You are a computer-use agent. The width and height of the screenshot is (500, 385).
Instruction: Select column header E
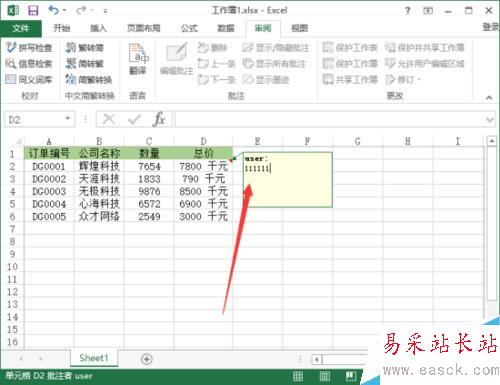click(x=257, y=141)
